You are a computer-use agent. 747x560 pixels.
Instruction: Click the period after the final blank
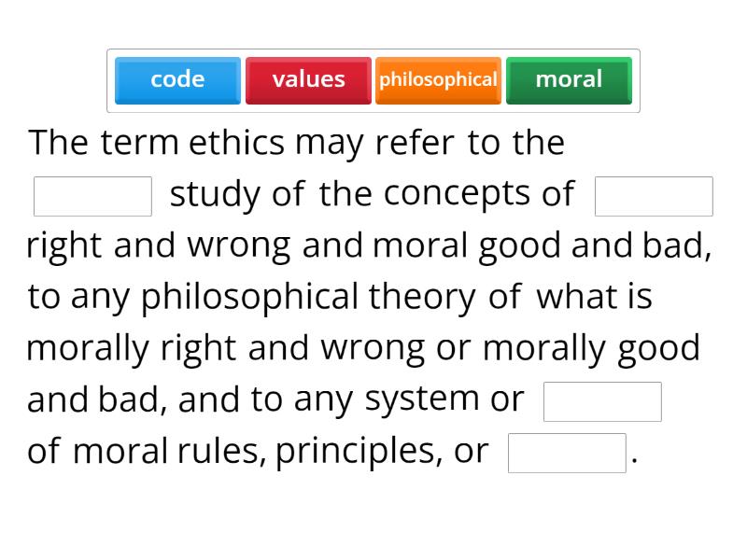pyautogui.click(x=635, y=457)
